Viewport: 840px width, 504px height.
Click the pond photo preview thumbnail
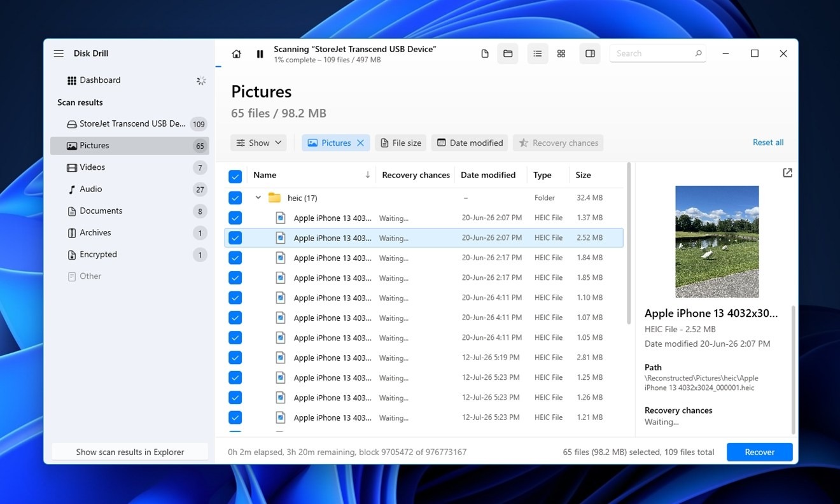tap(717, 241)
